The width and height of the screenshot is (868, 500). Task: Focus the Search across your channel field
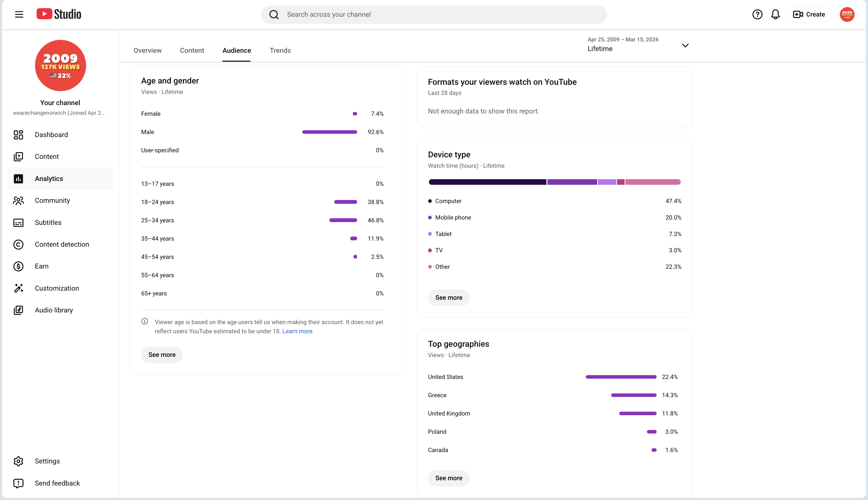pyautogui.click(x=434, y=14)
